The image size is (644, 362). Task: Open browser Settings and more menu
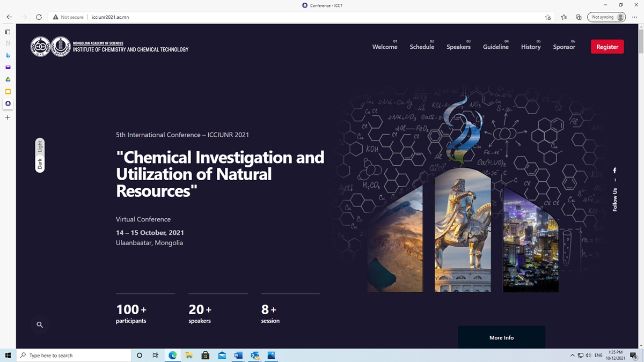[x=635, y=17]
